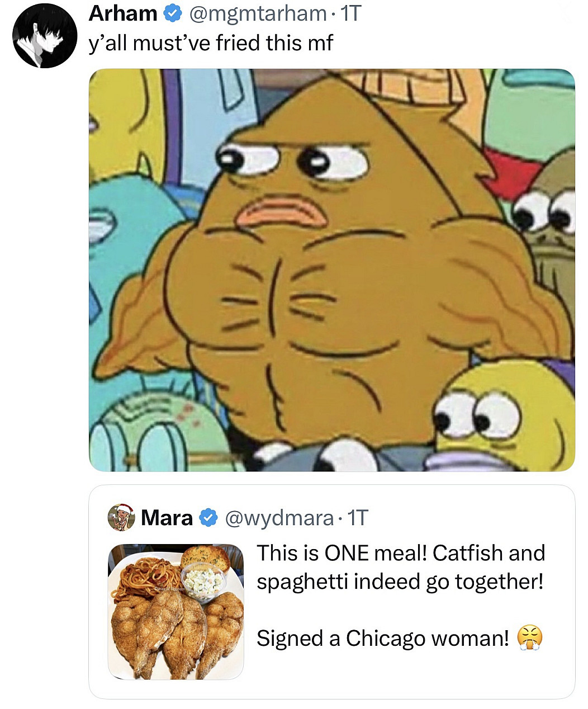Screen dimensions: 588x709
Task: Visit the @mgmtarham handle
Action: [258, 14]
